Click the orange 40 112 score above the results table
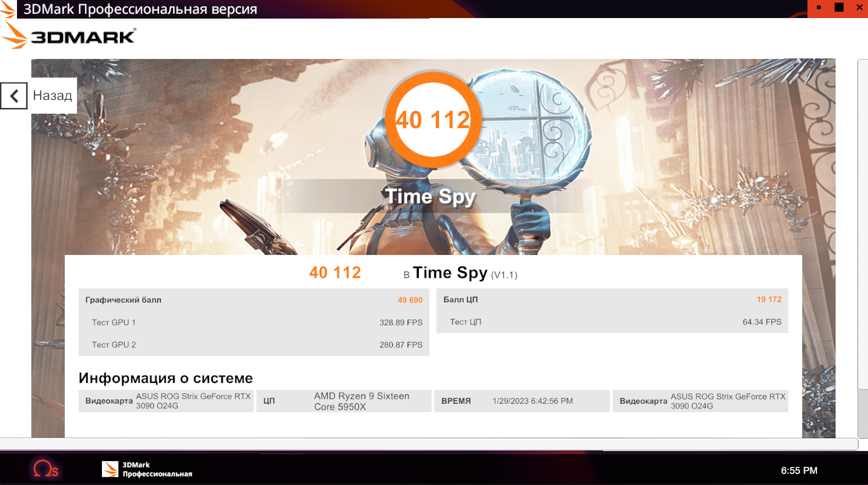The image size is (868, 485). [335, 273]
